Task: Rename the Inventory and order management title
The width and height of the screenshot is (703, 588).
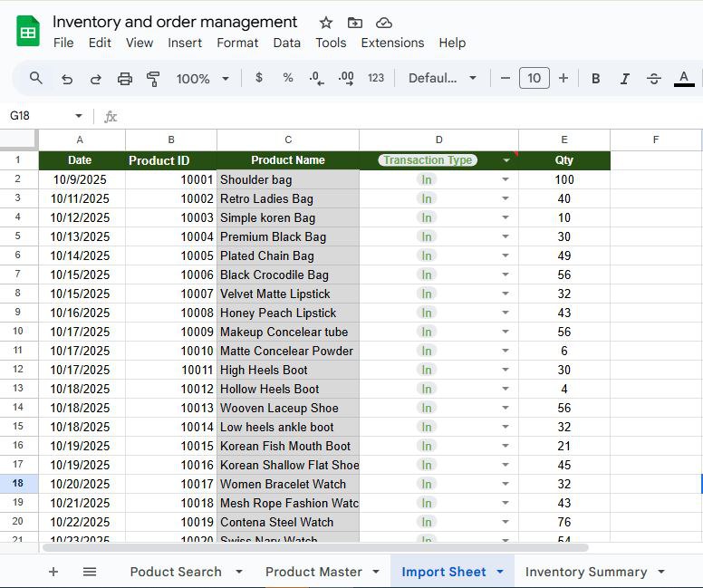Action: coord(175,22)
